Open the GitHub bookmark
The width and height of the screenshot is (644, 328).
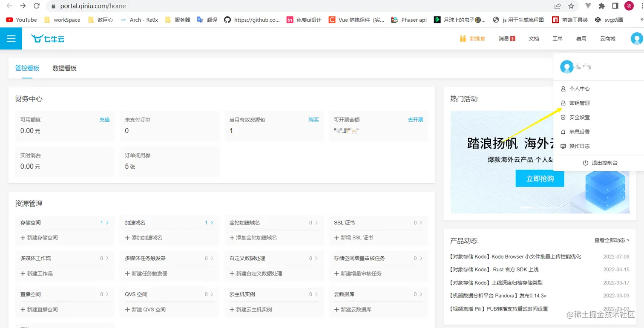pos(252,20)
